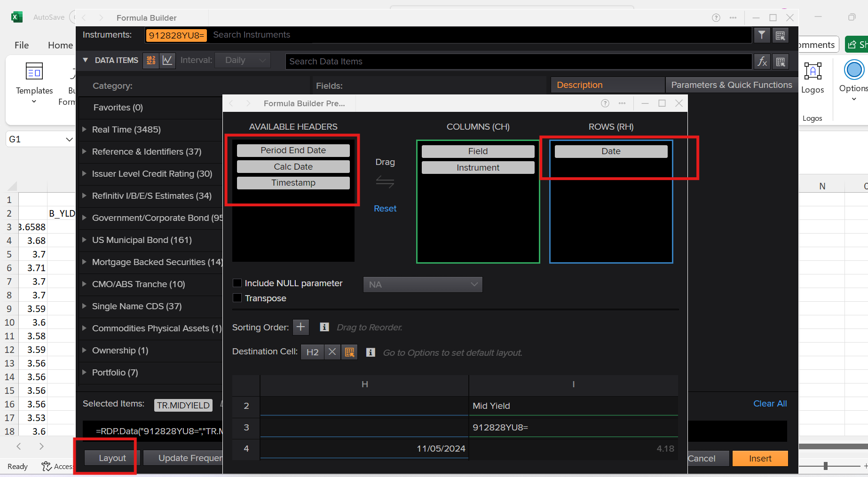The height and width of the screenshot is (477, 868).
Task: Expand the US Municipal Bond (161) category
Action: 84,240
